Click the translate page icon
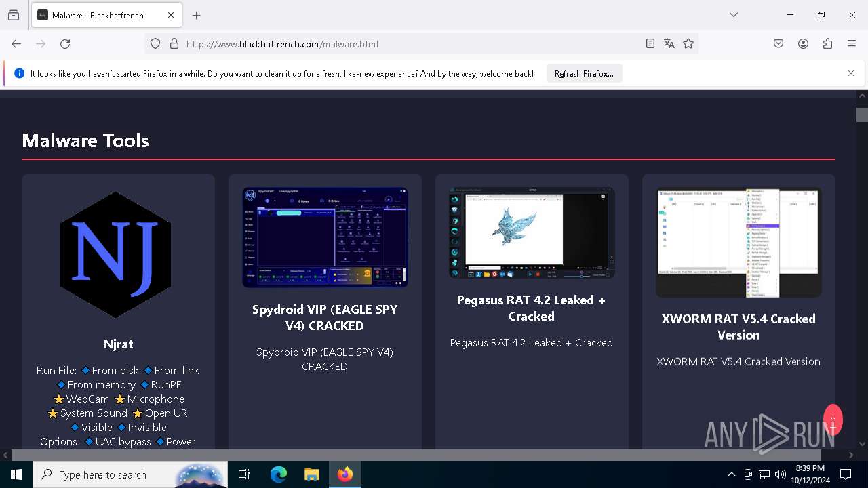Image resolution: width=868 pixels, height=488 pixels. point(669,44)
